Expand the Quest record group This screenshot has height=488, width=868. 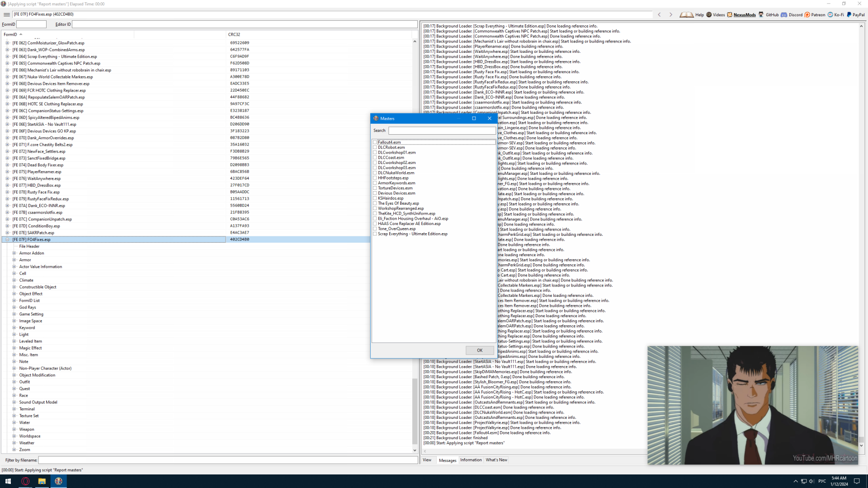click(14, 389)
